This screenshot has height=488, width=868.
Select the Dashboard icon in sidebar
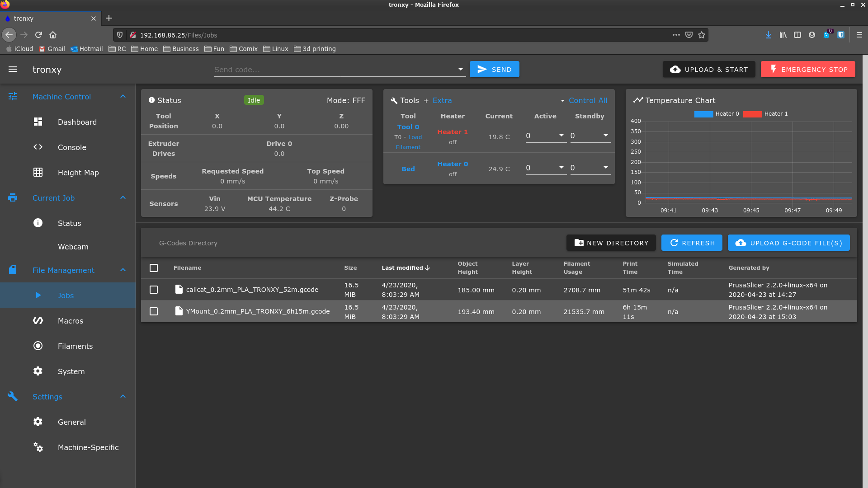click(38, 122)
